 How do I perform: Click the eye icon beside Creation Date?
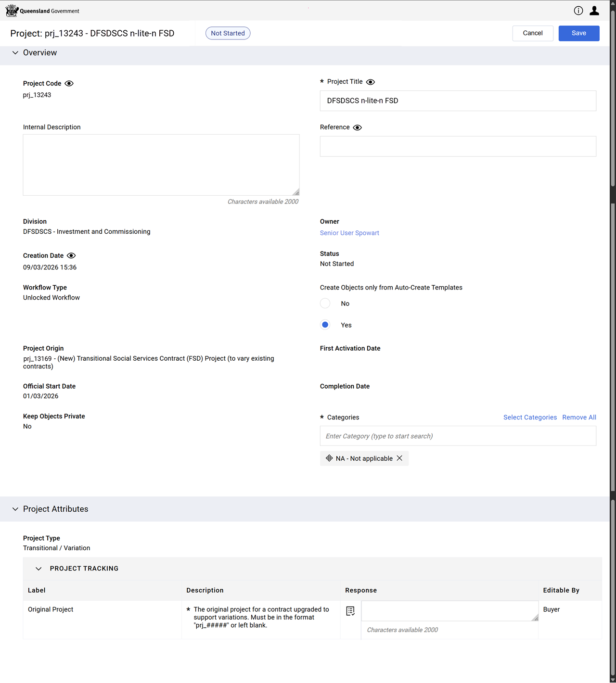pyautogui.click(x=71, y=256)
